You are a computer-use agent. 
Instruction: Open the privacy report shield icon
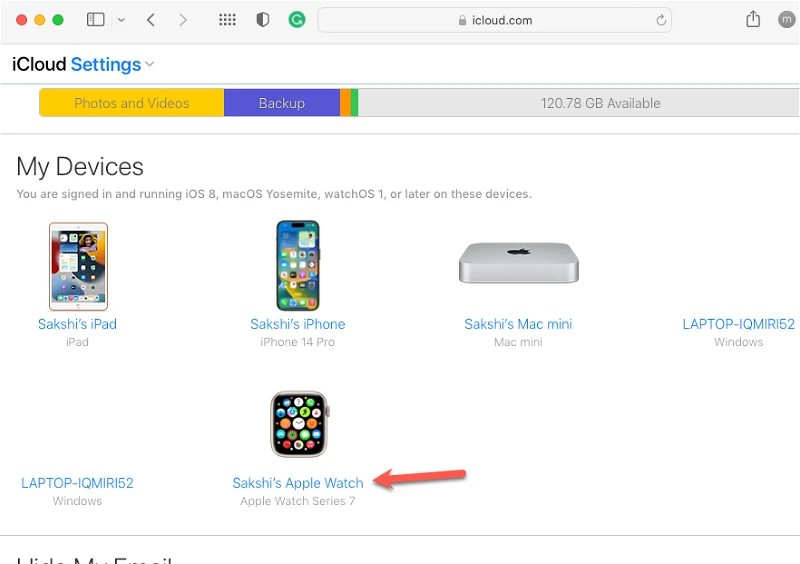coord(263,20)
